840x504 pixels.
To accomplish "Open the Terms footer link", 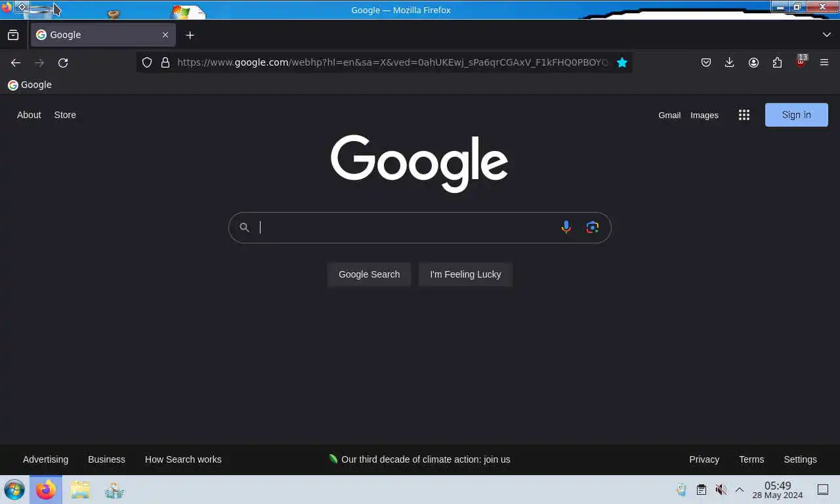I will point(751,459).
